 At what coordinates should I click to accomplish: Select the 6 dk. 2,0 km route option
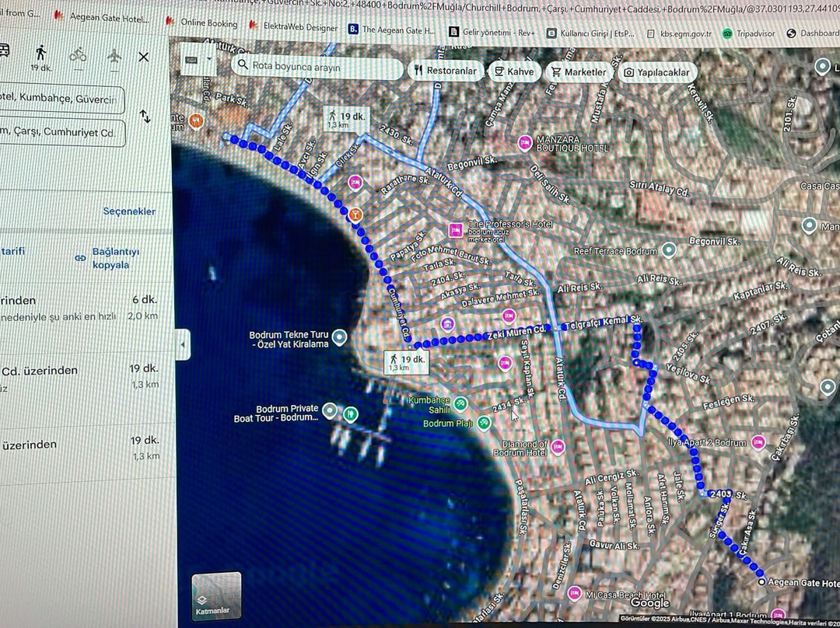pyautogui.click(x=78, y=308)
